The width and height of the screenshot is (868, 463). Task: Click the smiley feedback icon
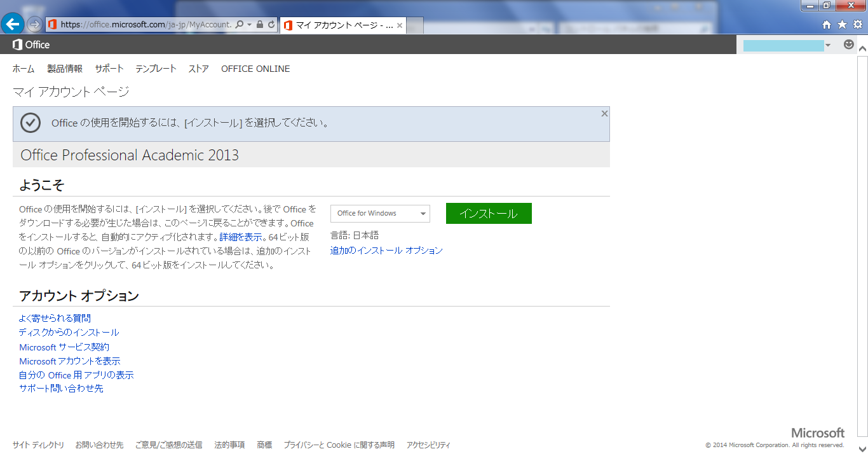849,45
